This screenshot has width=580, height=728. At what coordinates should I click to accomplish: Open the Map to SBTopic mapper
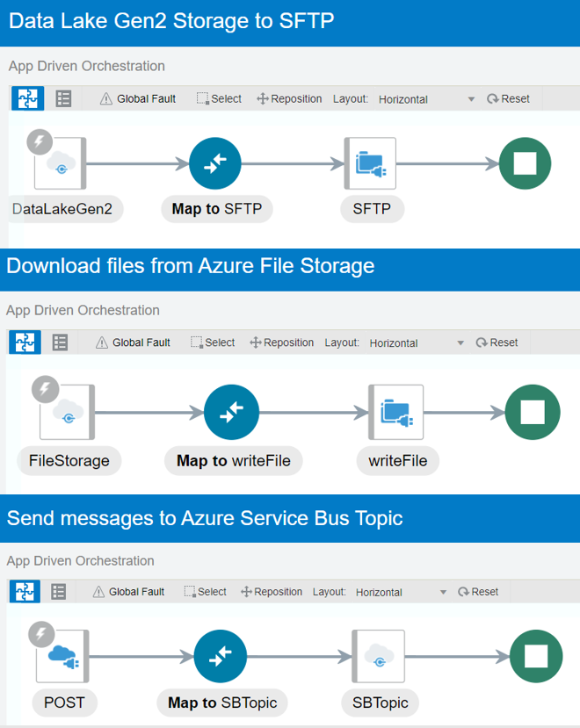220,656
